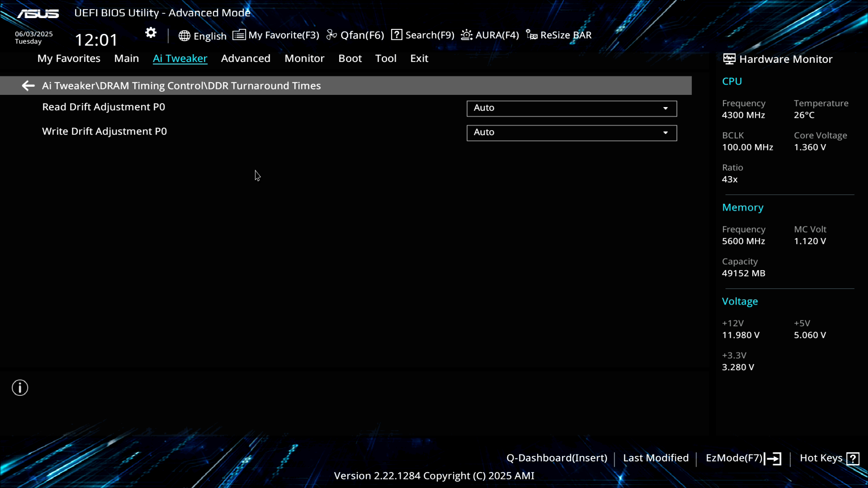
Task: Click the settings gear icon
Action: click(151, 33)
